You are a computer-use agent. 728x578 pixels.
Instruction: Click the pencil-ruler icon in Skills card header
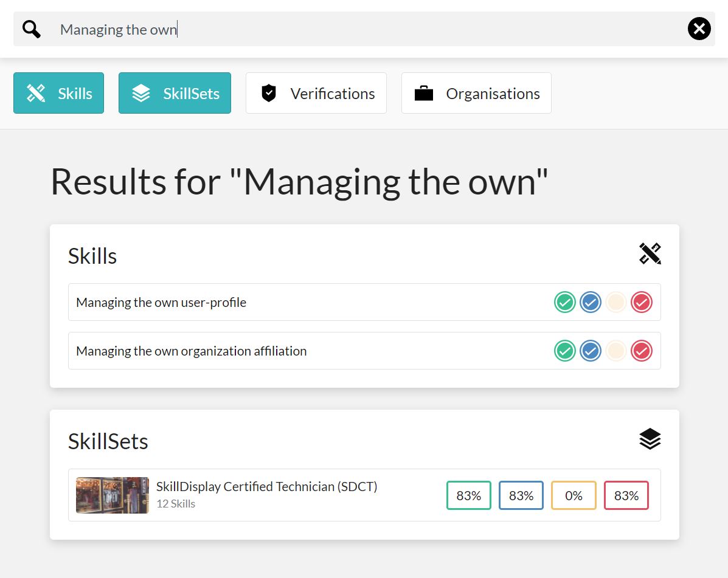tap(650, 253)
